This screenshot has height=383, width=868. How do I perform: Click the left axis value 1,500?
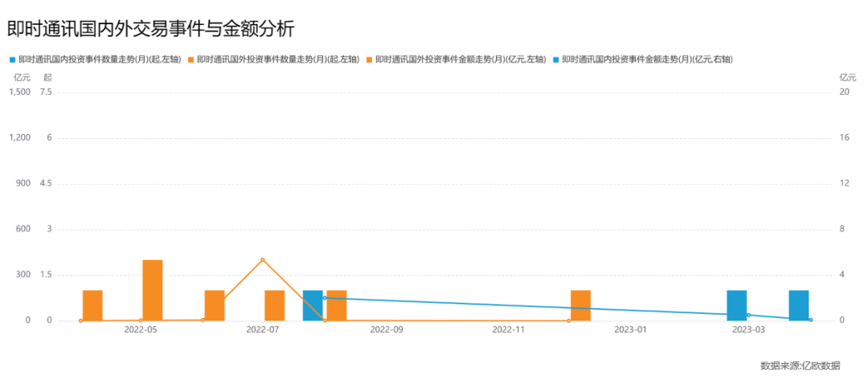click(x=20, y=92)
